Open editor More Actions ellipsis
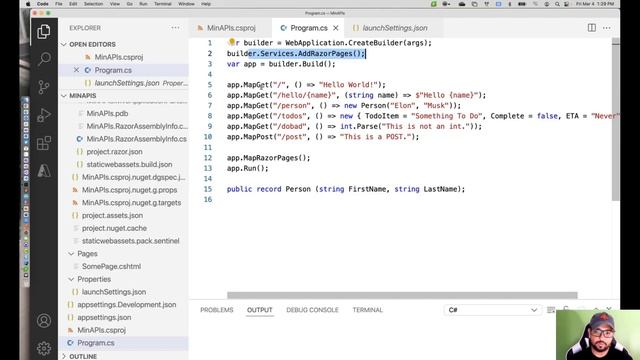This screenshot has width=640, height=360. coord(607,28)
